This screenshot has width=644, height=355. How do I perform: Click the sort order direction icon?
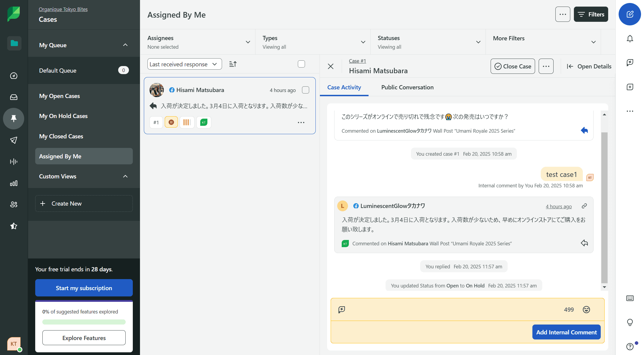233,64
